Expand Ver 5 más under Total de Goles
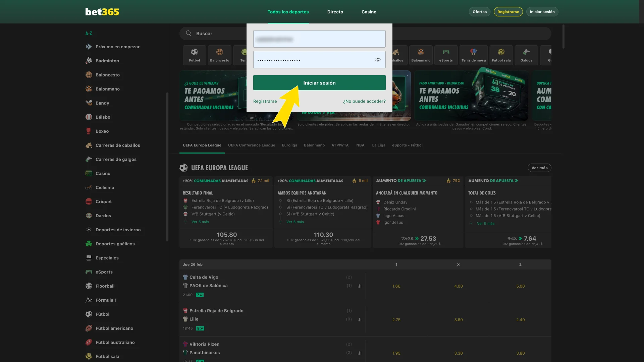 (x=486, y=224)
